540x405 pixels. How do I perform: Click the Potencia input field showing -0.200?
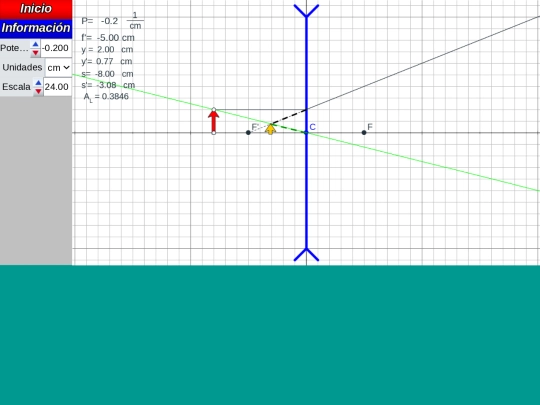[56, 48]
